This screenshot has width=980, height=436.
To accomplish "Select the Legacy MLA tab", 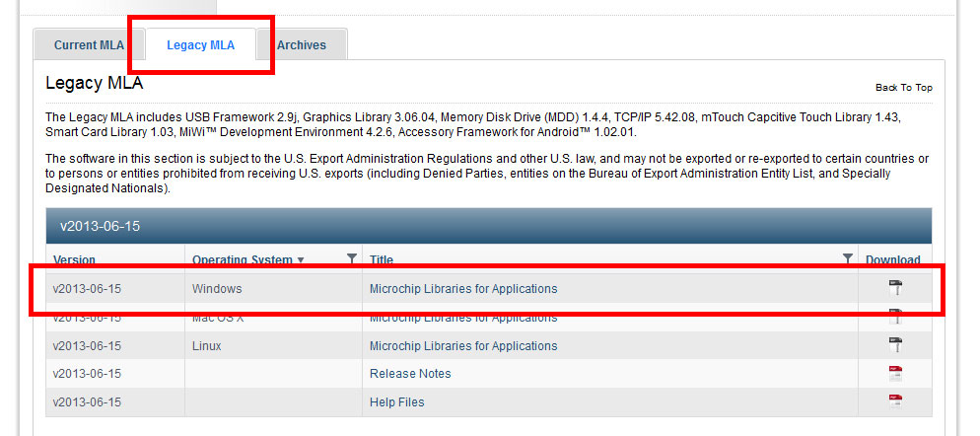I will tap(200, 45).
